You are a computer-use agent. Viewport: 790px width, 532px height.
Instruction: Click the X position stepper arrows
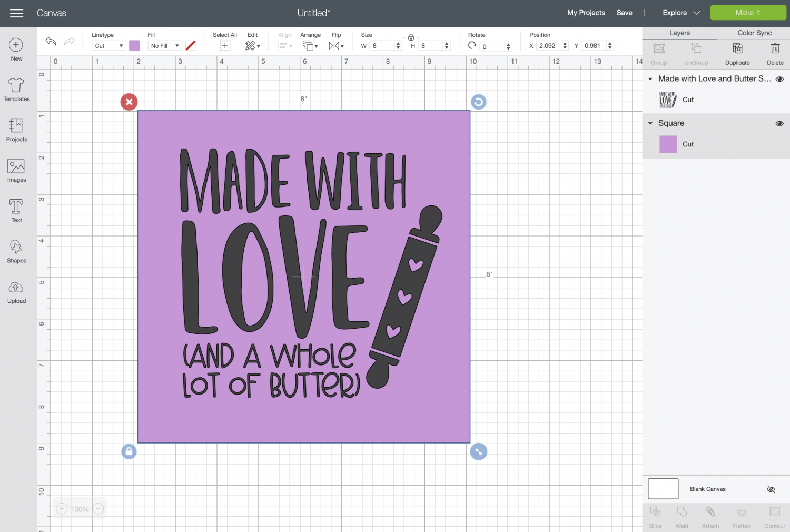pyautogui.click(x=565, y=46)
